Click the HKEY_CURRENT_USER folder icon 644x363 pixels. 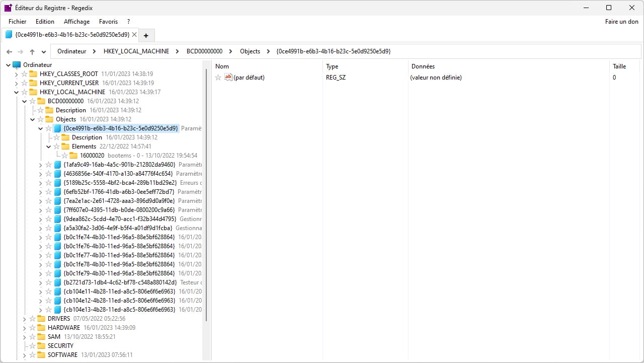[33, 83]
